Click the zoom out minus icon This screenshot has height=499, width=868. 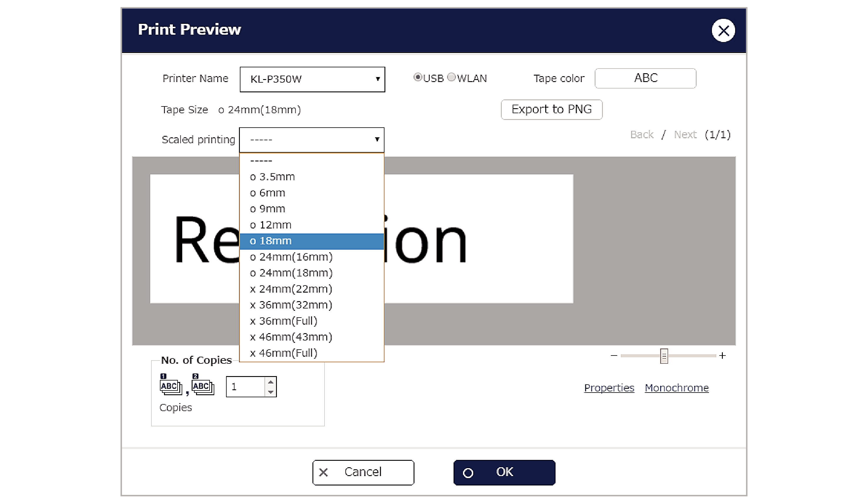613,356
